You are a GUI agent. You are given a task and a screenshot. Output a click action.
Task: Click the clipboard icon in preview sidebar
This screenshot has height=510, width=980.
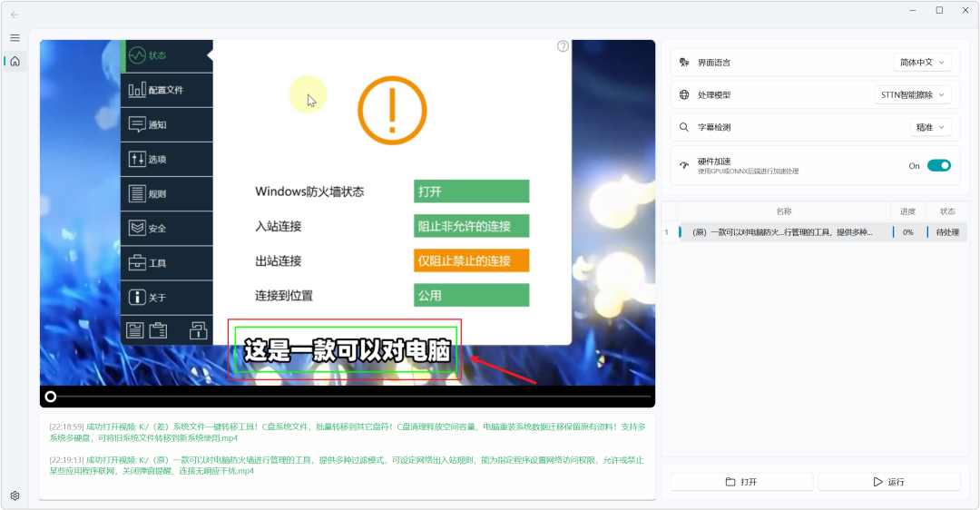click(158, 330)
